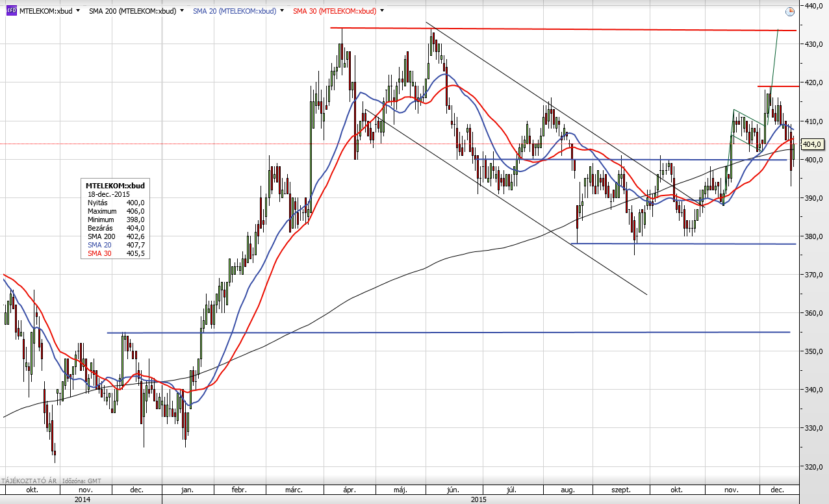Click the Nyitás 400,0 row
Image resolution: width=829 pixels, height=504 pixels.
click(116, 203)
